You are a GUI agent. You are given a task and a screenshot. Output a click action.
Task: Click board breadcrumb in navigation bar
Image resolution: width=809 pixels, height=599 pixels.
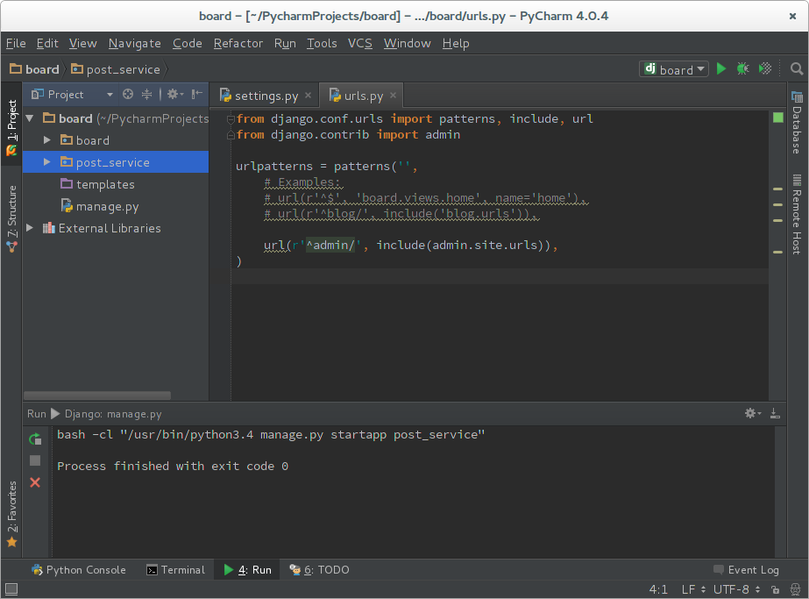[x=35, y=69]
